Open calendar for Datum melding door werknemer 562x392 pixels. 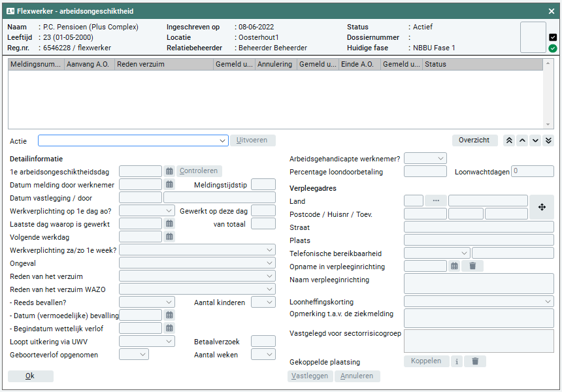point(169,185)
